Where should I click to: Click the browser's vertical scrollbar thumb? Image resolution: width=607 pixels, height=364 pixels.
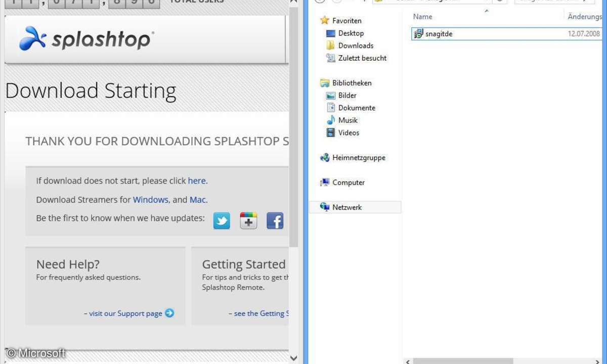tap(293, 126)
